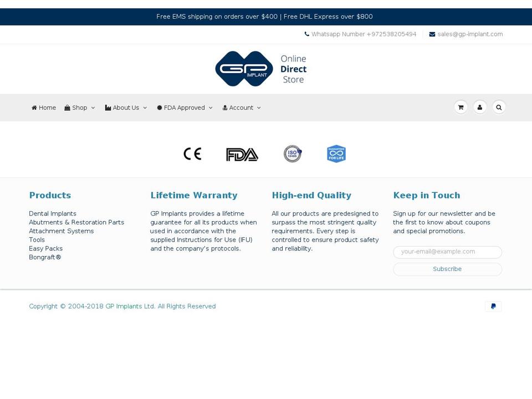Image resolution: width=532 pixels, height=399 pixels.
Task: Open the Account menu item
Action: (x=242, y=108)
